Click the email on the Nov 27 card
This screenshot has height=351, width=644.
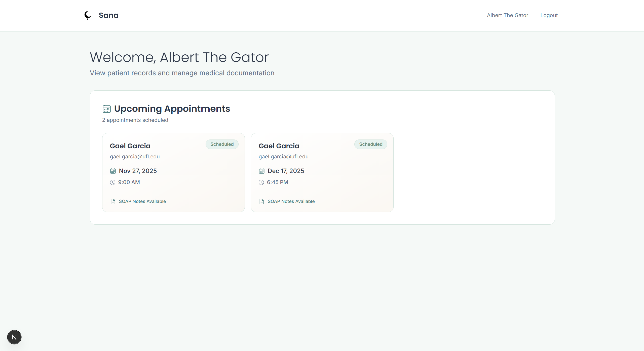pos(135,157)
